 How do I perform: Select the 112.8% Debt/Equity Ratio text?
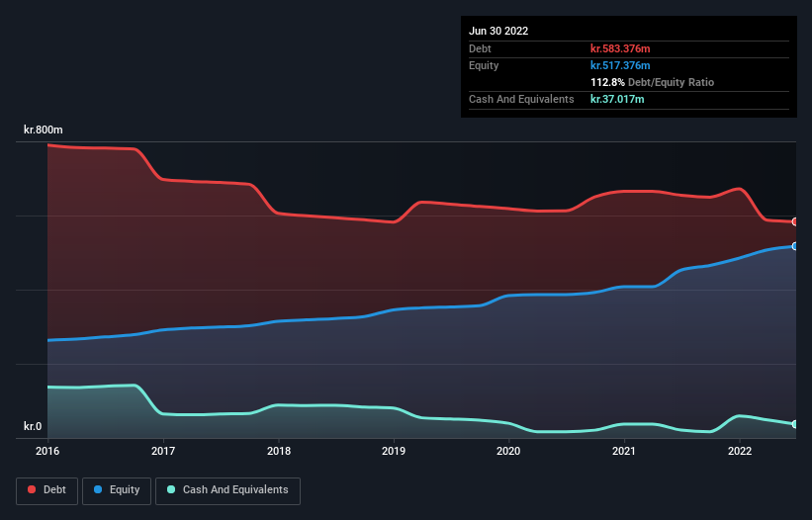(652, 82)
